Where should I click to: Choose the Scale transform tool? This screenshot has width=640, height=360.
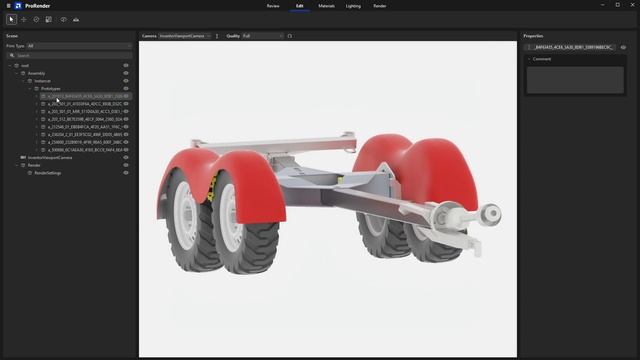tap(49, 20)
